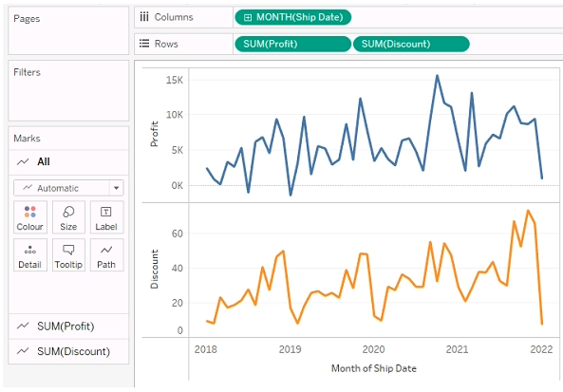Viewport: 563px width, 392px height.
Task: Open the Size marks card
Action: (x=68, y=217)
